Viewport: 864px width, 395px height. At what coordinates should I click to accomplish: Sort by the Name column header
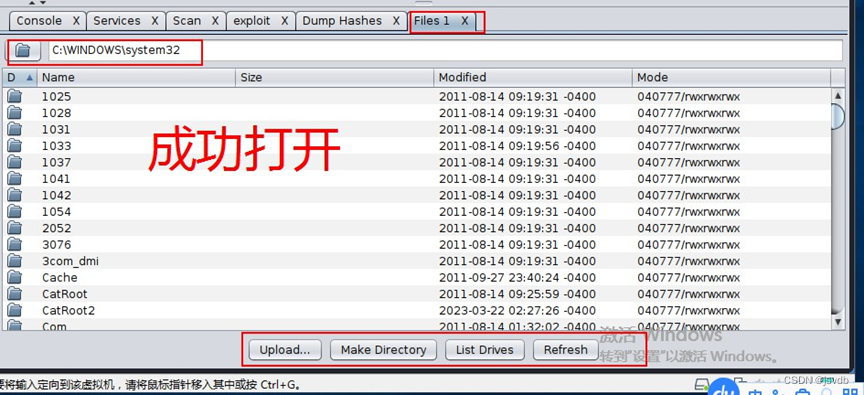(136, 78)
